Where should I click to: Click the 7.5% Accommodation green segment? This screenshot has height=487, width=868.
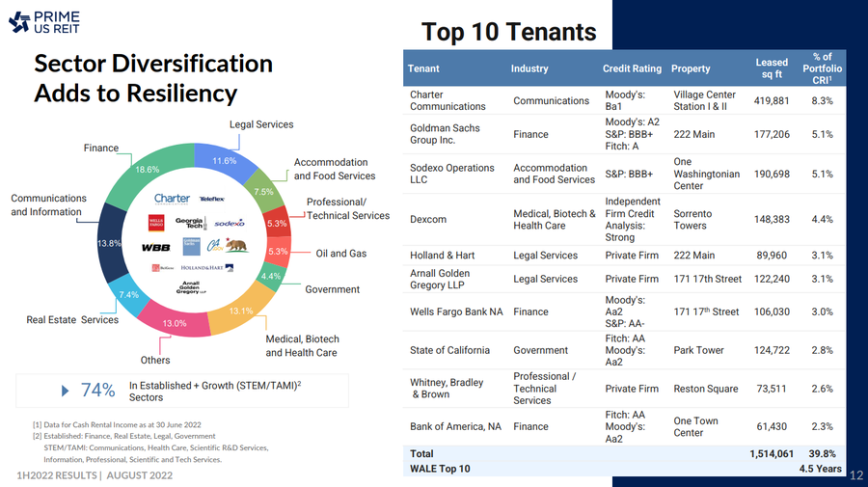(x=263, y=192)
